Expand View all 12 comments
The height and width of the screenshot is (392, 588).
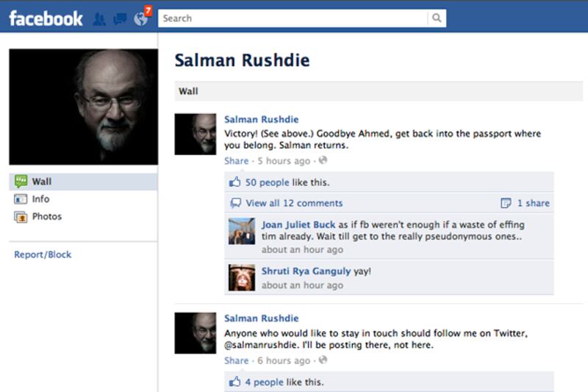click(294, 203)
